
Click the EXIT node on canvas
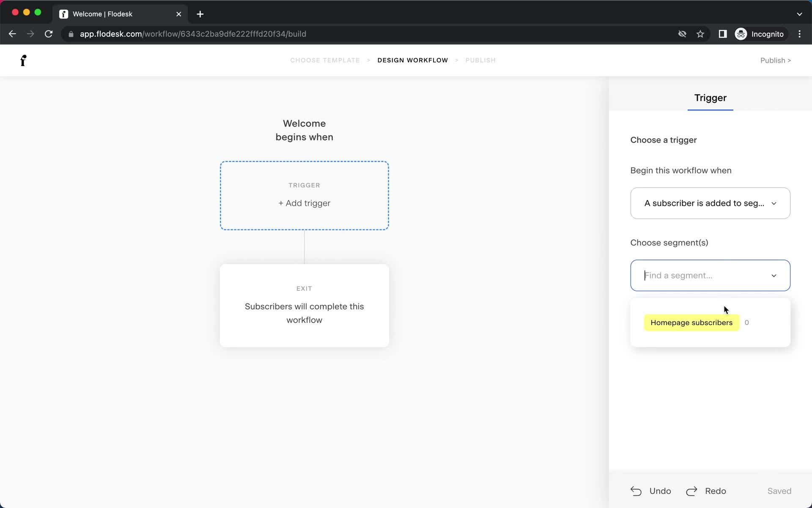pos(304,305)
